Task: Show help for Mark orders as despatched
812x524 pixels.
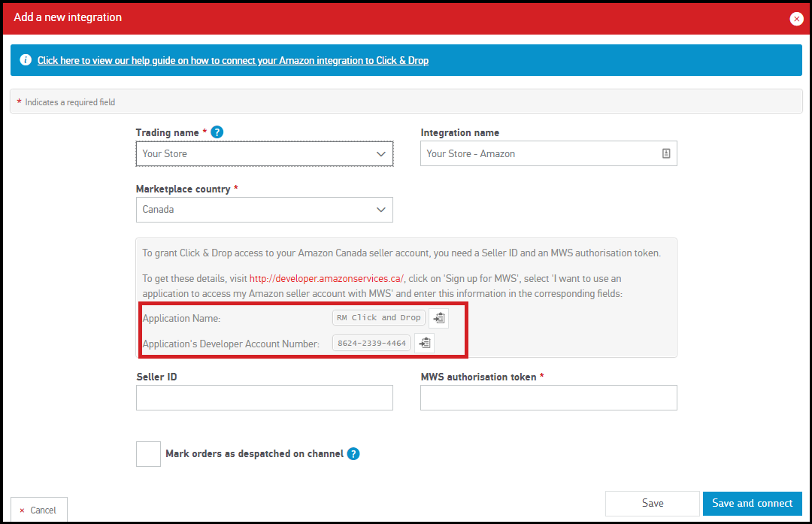Action: (353, 454)
